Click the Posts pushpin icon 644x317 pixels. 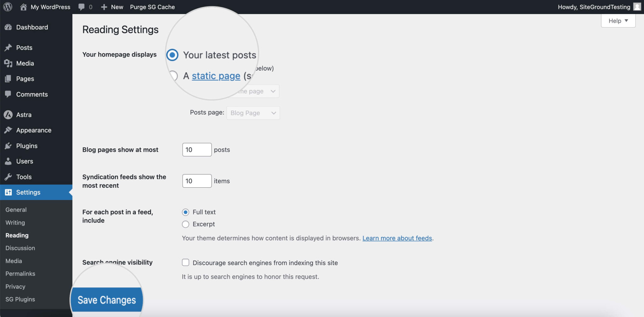(8, 47)
